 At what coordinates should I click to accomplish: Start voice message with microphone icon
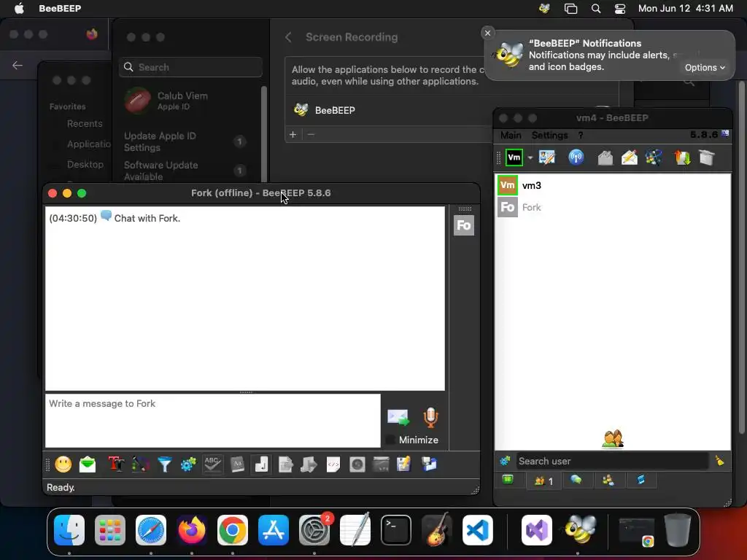430,417
